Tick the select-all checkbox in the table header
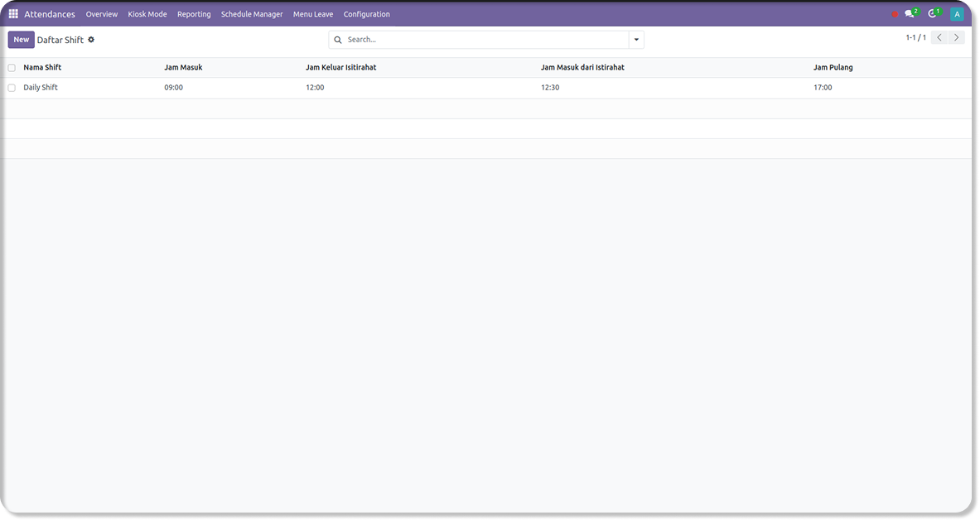 click(x=12, y=68)
